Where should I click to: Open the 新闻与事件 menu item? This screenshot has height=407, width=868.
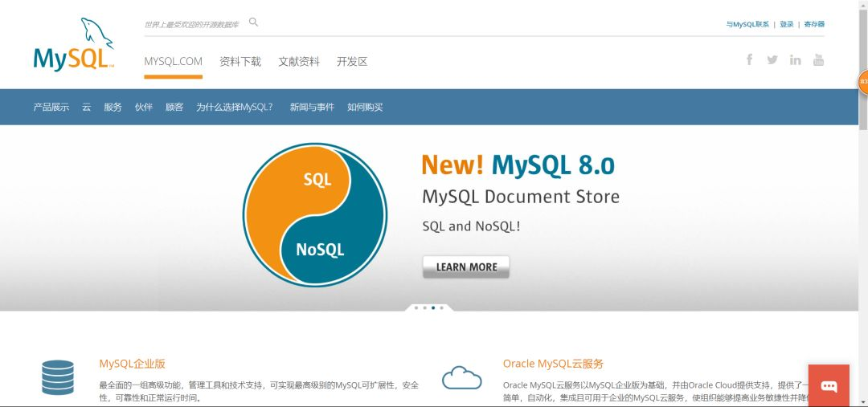pyautogui.click(x=312, y=108)
